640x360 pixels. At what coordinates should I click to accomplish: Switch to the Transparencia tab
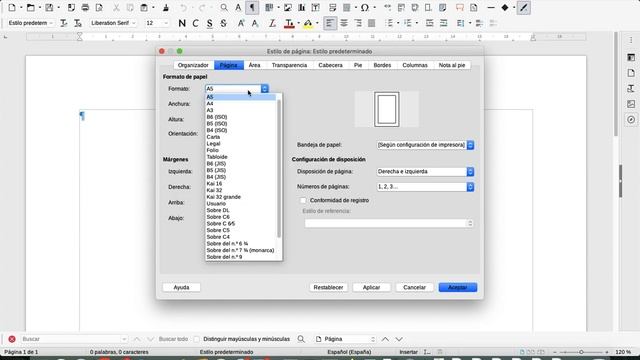click(289, 65)
